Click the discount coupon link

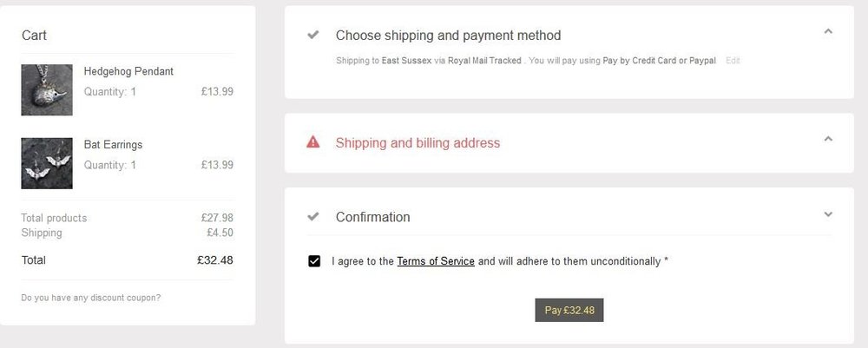pos(91,298)
